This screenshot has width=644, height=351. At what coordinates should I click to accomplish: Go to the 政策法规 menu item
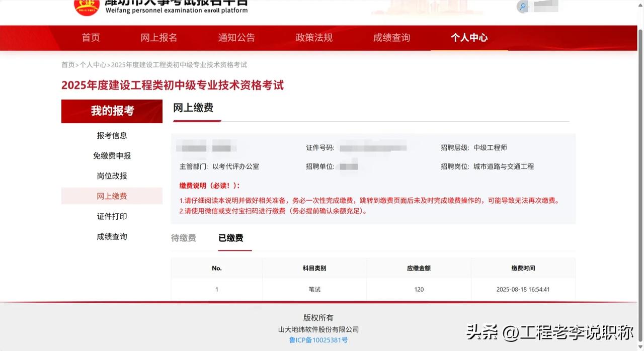click(x=314, y=38)
